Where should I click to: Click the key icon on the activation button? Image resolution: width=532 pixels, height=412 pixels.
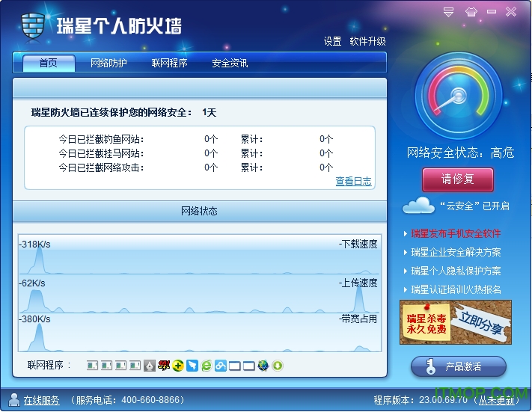[430, 366]
